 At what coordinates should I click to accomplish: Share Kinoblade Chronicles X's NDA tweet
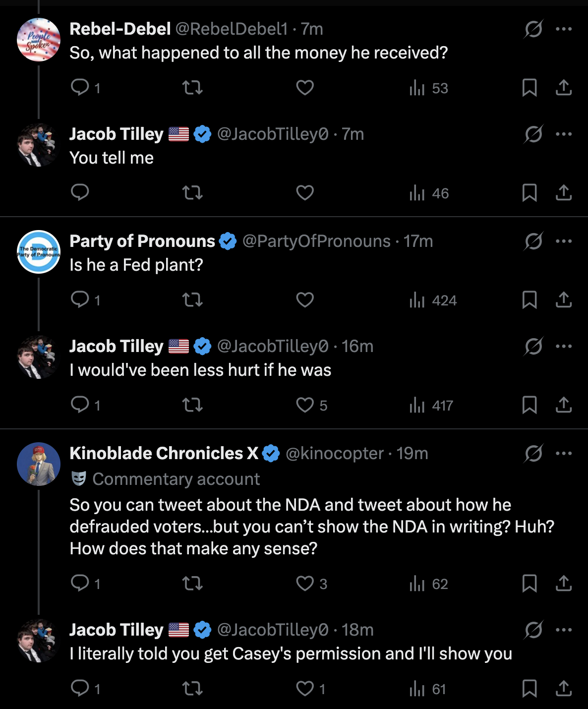564,584
